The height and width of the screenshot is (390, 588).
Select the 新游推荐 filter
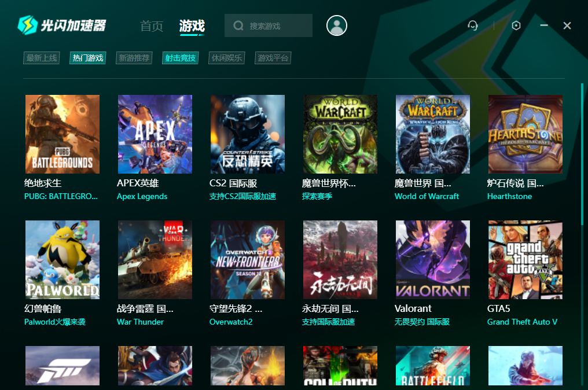coord(134,57)
